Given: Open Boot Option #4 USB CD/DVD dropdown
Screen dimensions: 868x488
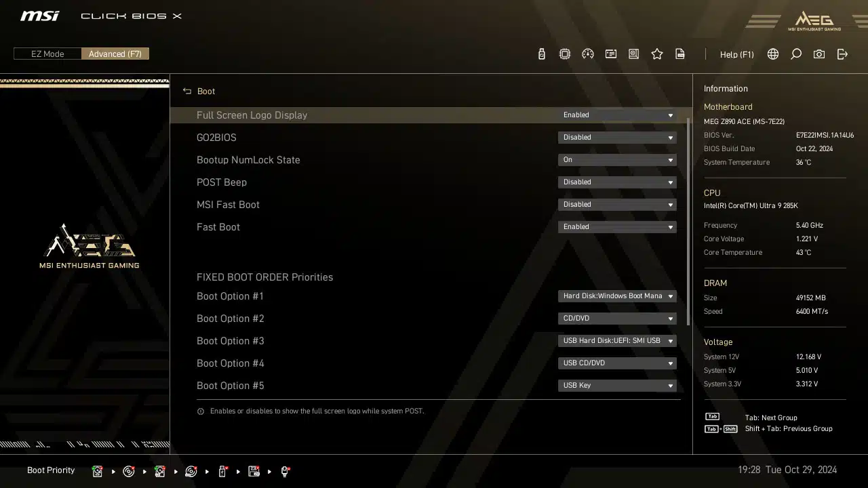Looking at the screenshot, I should 617,363.
